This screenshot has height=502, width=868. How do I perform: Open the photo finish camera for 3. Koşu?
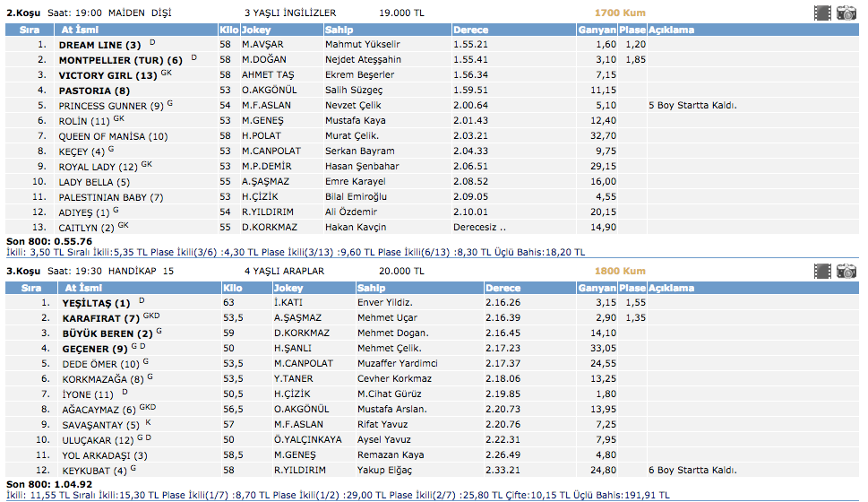[x=846, y=271]
